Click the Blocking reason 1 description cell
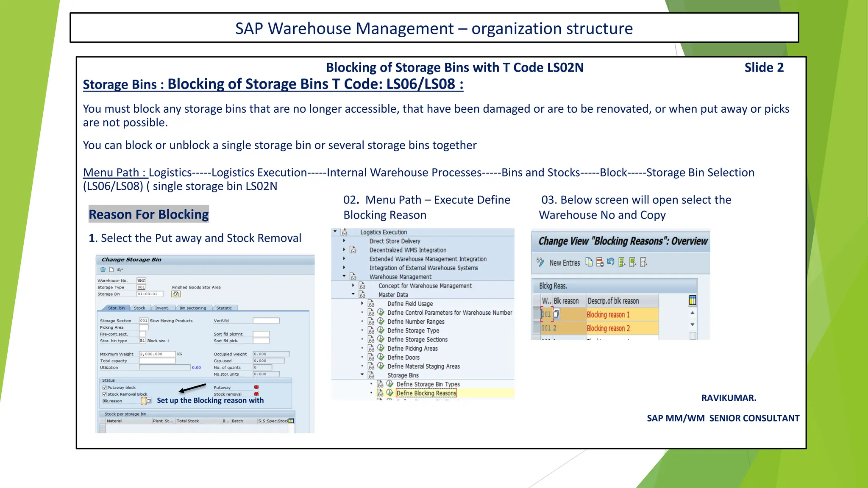Image resolution: width=868 pixels, height=488 pixels. click(x=622, y=314)
